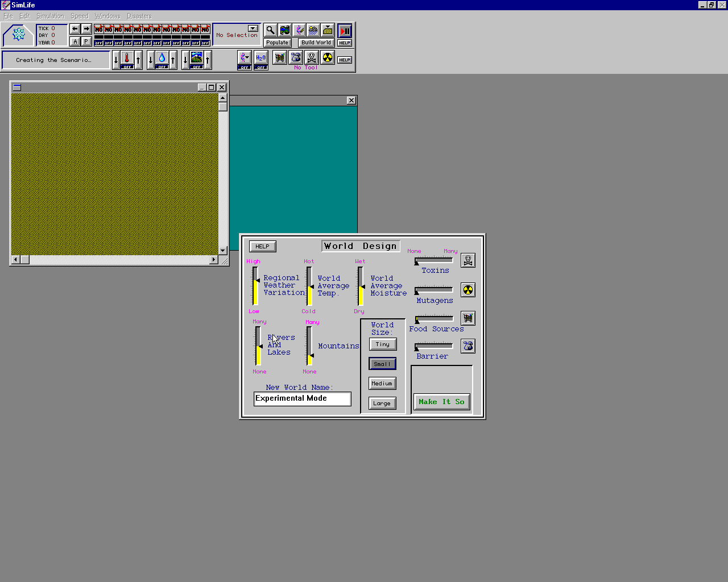Open the Simulation menu
Viewport: 728px width, 582px height.
[x=50, y=16]
